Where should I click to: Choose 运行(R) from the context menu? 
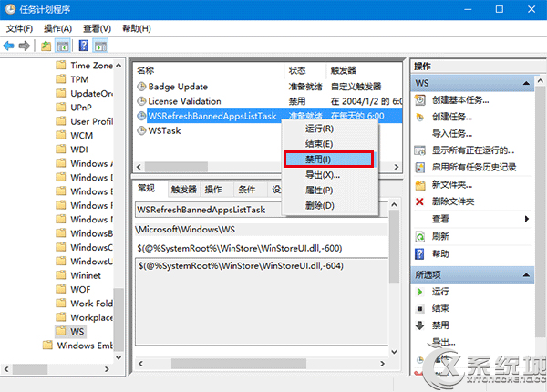point(330,129)
